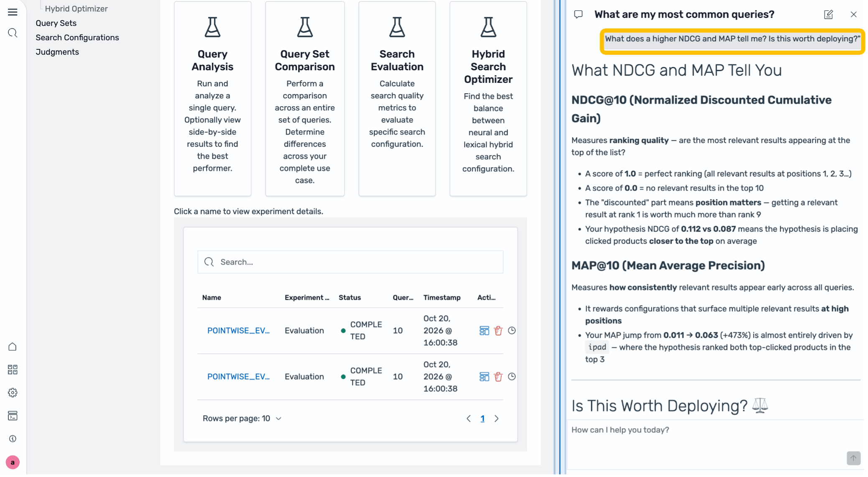Viewport: 868px width, 477px height.
Task: Open the hamburger navigation menu
Action: click(x=13, y=12)
